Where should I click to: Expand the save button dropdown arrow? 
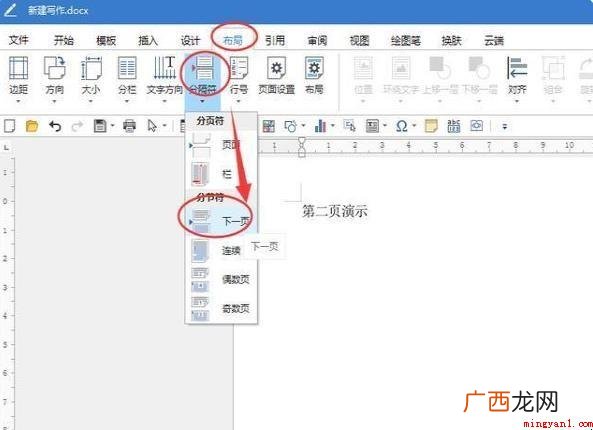click(x=113, y=126)
